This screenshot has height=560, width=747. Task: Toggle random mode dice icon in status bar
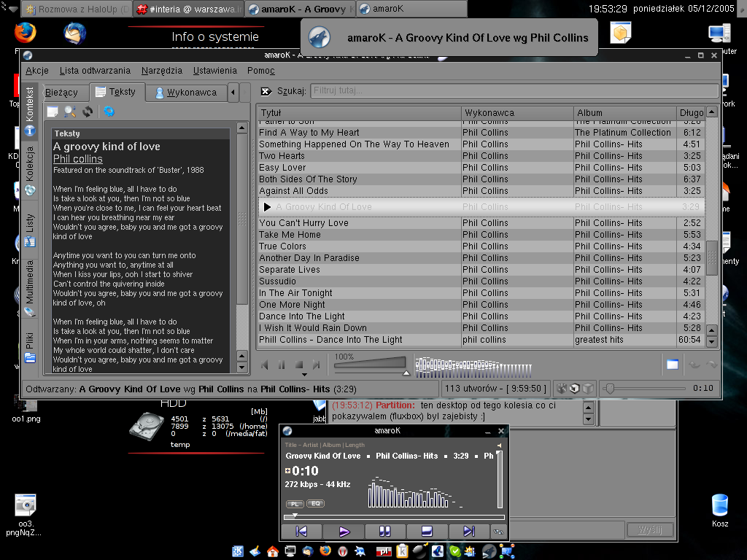pyautogui.click(x=562, y=389)
